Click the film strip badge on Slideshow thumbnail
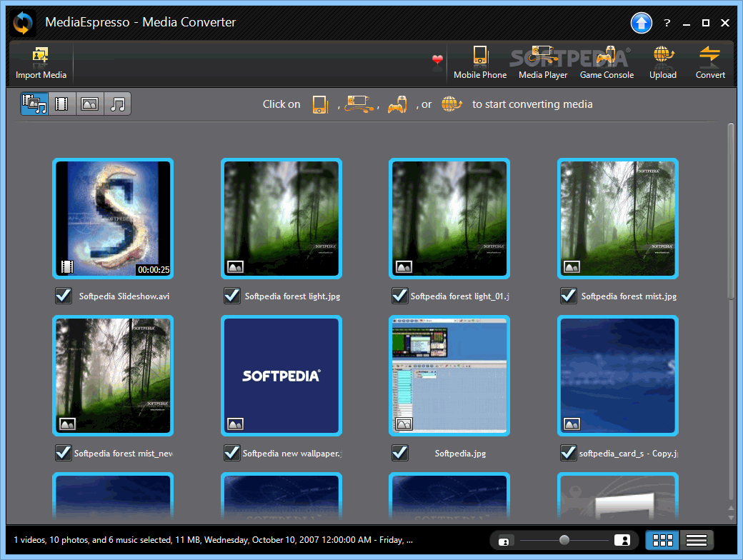The height and width of the screenshot is (560, 743). [67, 267]
